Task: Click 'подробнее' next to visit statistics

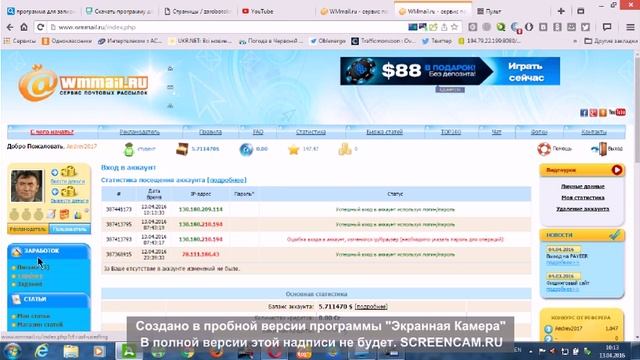Action: pos(227,180)
